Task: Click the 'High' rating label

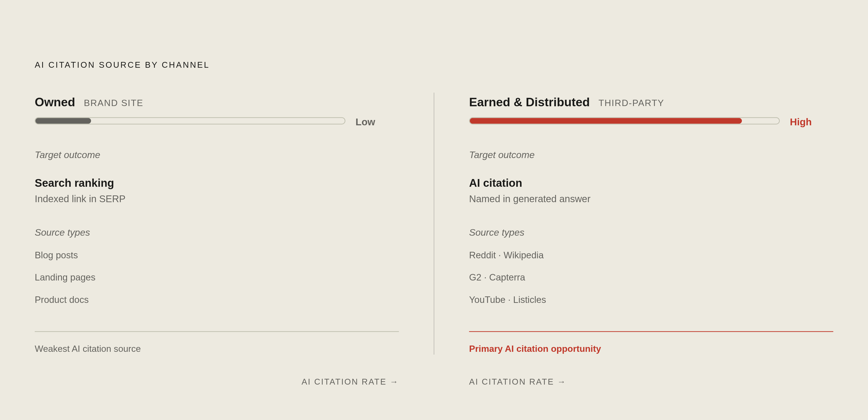Action: point(800,122)
